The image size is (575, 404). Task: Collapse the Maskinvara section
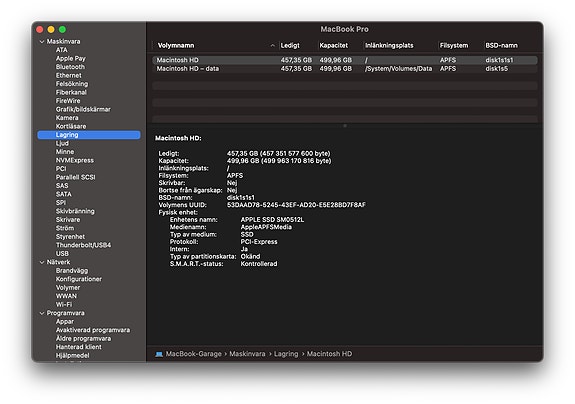[42, 41]
